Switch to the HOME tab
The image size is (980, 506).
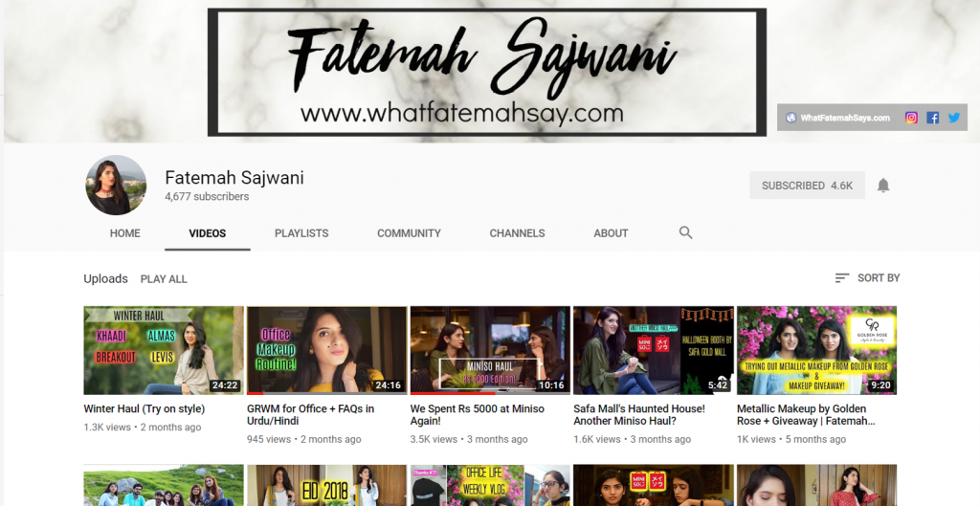point(125,233)
